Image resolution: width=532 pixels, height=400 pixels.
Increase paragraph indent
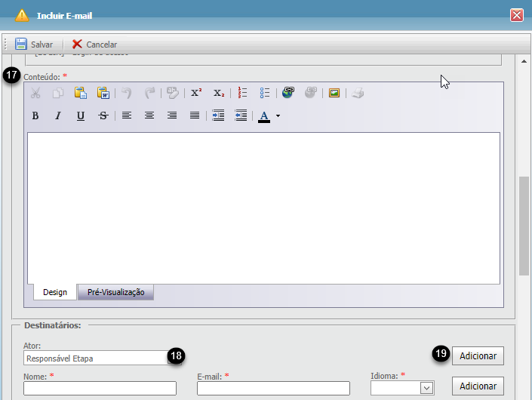point(218,115)
